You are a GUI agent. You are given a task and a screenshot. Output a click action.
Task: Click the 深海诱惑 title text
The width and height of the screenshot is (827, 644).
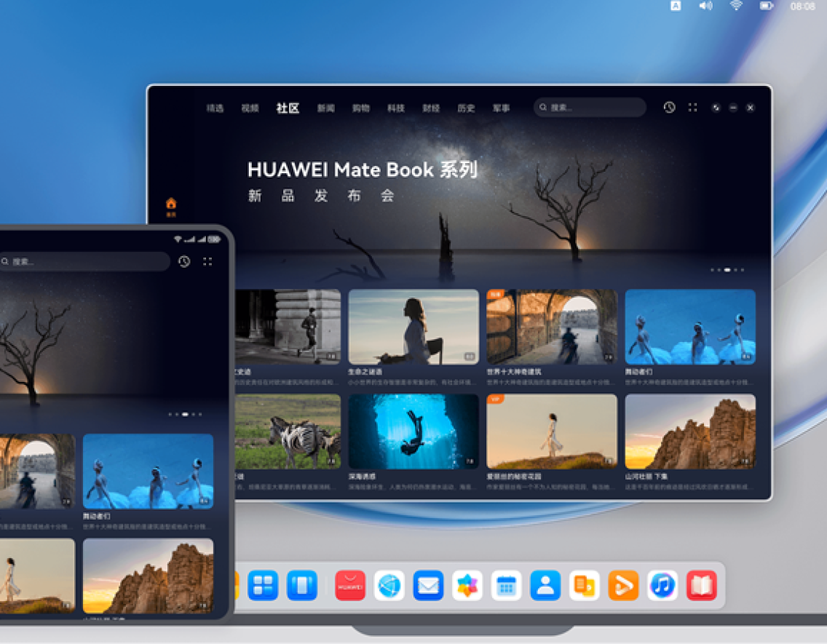[362, 477]
